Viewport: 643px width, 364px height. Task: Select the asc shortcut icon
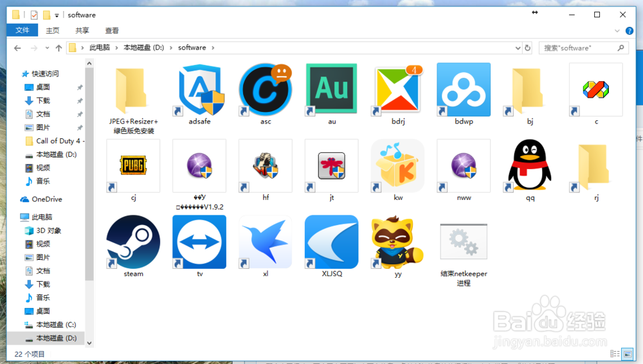pyautogui.click(x=266, y=90)
